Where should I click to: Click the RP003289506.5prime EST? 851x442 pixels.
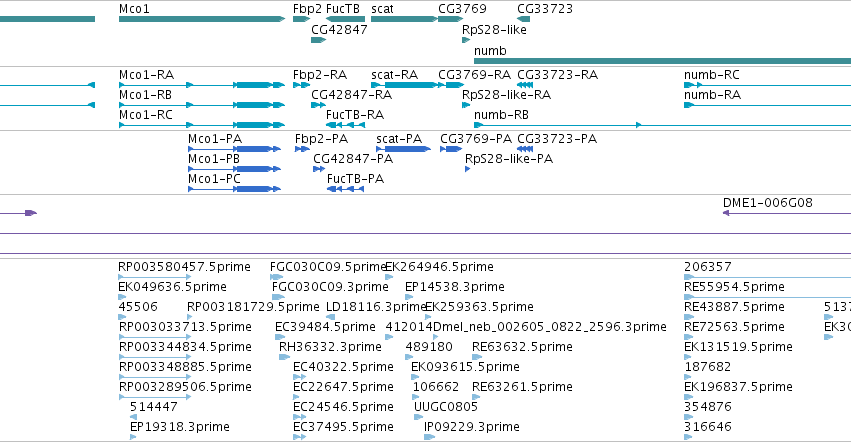point(185,387)
